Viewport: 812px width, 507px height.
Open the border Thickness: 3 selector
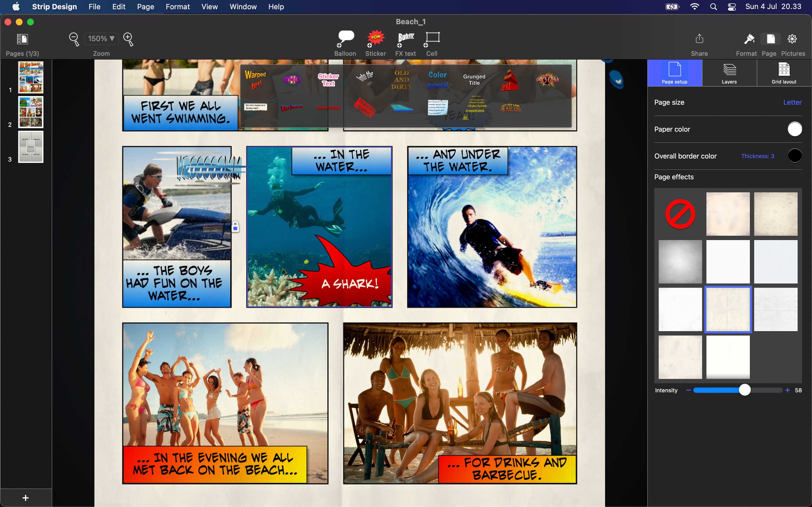(x=757, y=156)
